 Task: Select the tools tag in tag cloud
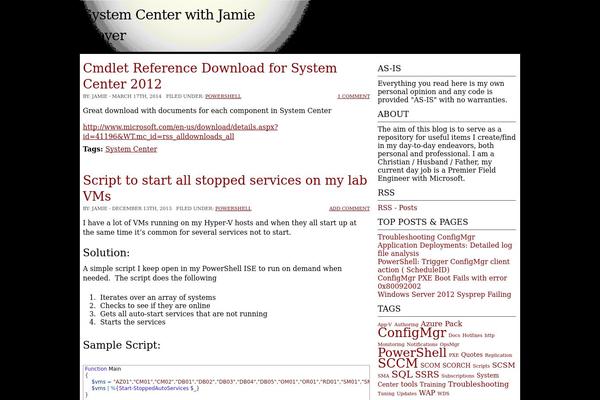click(409, 384)
